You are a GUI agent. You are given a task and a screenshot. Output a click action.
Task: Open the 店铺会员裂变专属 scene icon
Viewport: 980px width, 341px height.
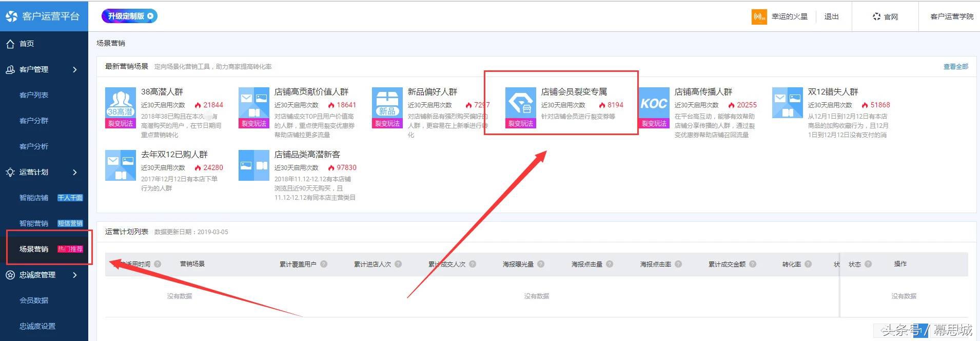pos(520,108)
